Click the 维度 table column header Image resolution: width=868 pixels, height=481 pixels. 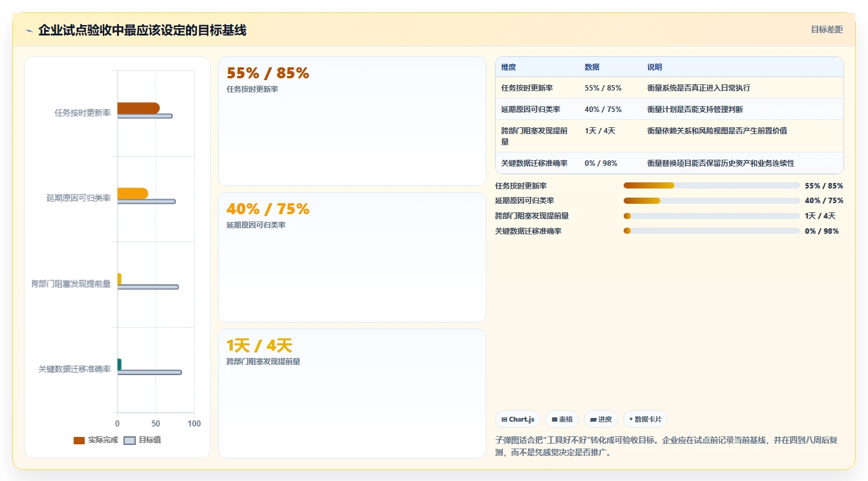(508, 67)
